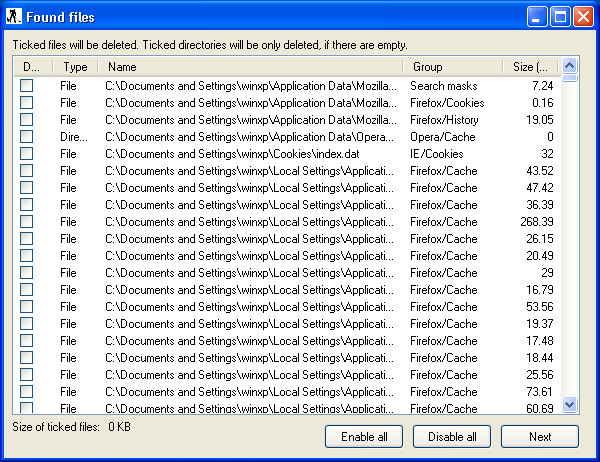600x462 pixels.
Task: Click the Opera/Cache group cell
Action: [442, 137]
